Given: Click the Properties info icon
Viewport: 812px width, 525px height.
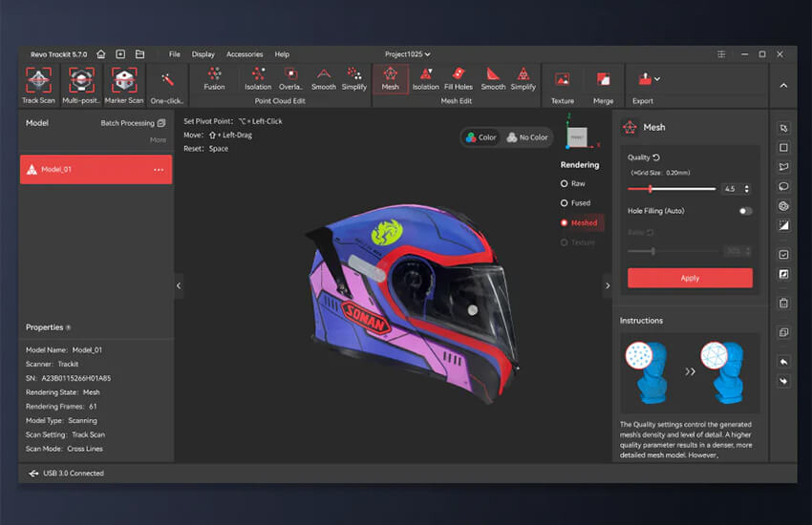Looking at the screenshot, I should pos(69,327).
